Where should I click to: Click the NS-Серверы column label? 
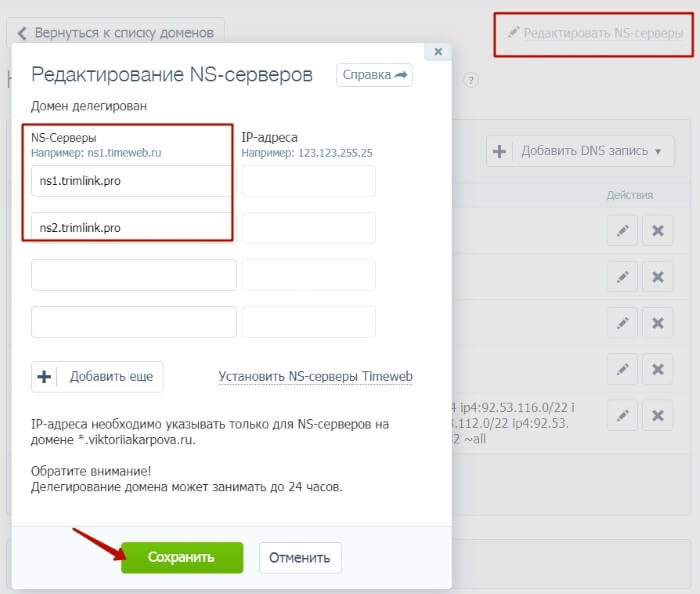pyautogui.click(x=63, y=138)
